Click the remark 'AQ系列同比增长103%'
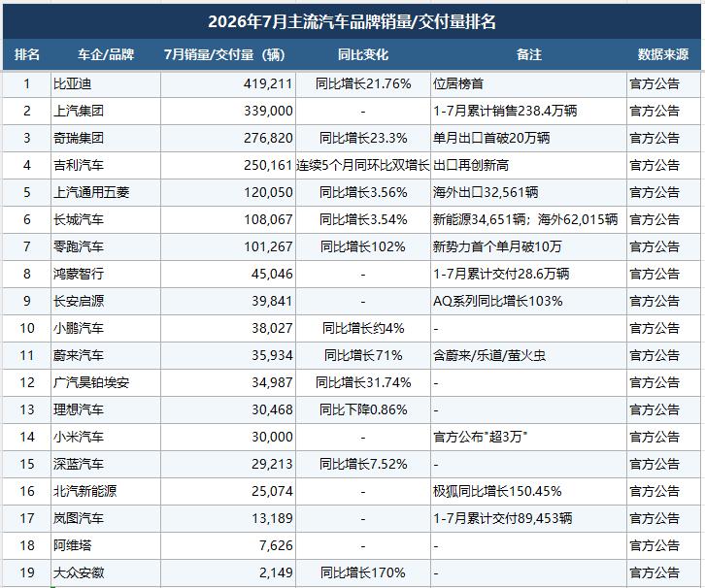Image resolution: width=705 pixels, height=588 pixels. pos(498,302)
